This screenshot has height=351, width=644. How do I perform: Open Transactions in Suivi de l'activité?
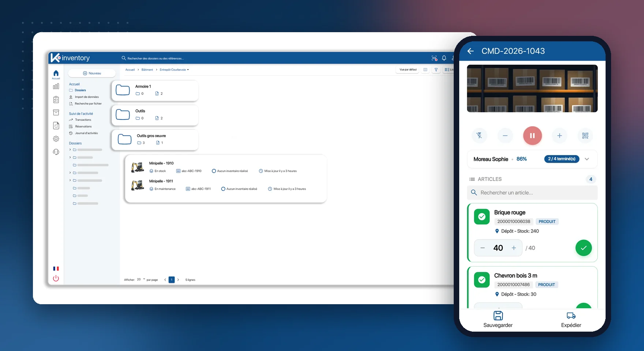click(80, 120)
